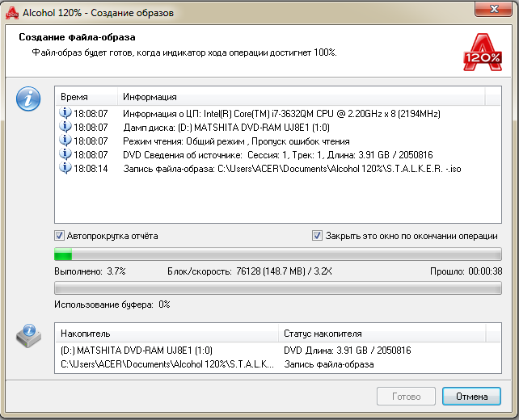Click the green image creation progress bar
The image size is (519, 420).
coord(278,254)
